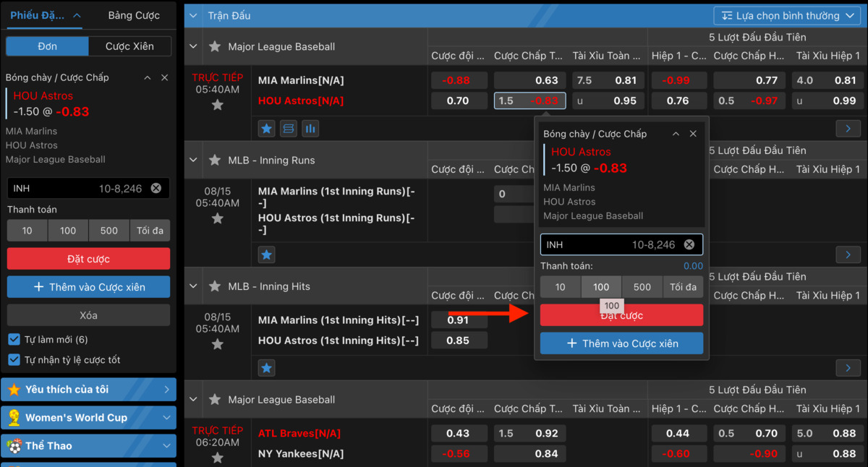This screenshot has width=868, height=467.
Task: Clear the stake amount in popup bet slip
Action: point(689,245)
